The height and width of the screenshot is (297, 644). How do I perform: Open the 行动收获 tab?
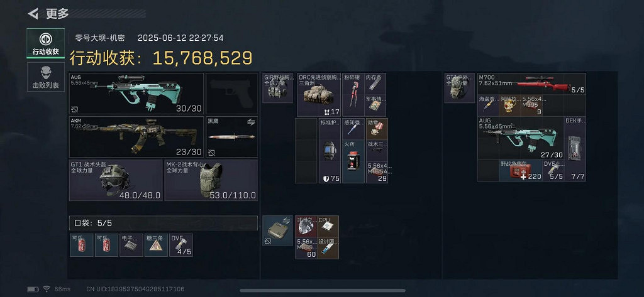(x=45, y=43)
